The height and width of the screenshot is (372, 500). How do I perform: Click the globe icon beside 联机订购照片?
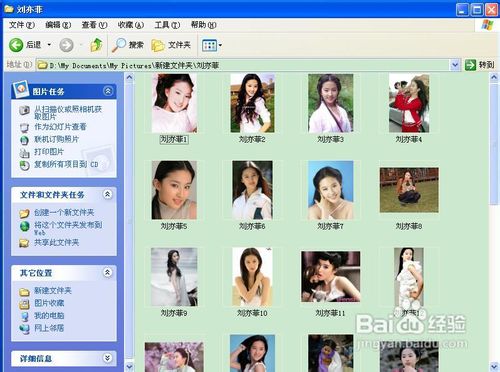(24, 140)
